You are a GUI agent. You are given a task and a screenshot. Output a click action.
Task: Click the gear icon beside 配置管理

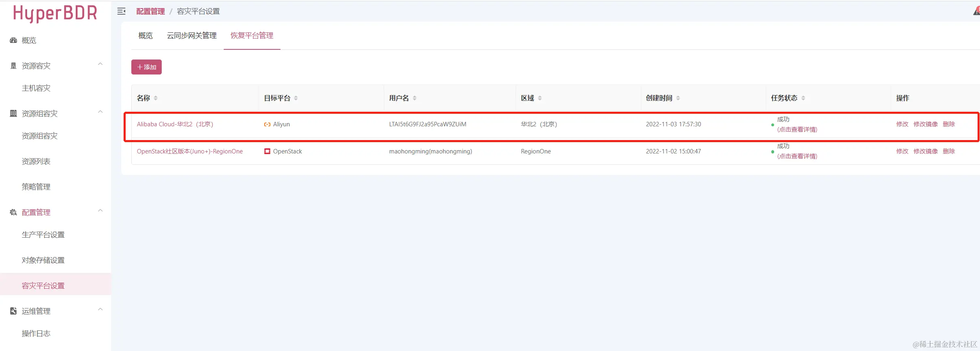point(13,212)
